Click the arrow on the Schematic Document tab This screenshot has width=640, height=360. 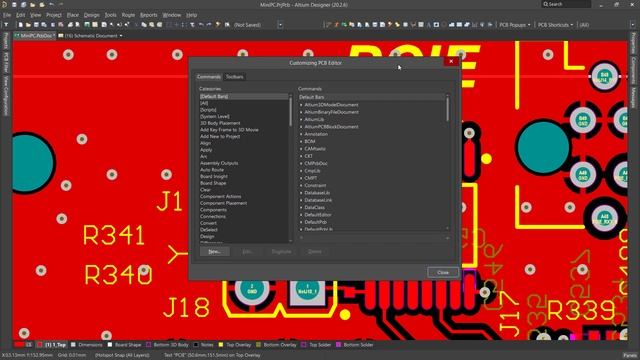coord(121,36)
